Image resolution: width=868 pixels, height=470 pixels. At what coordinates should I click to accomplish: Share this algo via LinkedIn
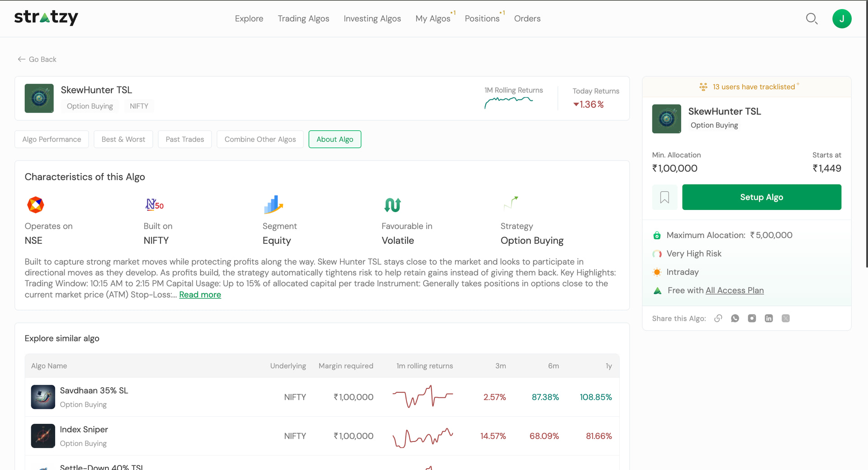coord(769,318)
